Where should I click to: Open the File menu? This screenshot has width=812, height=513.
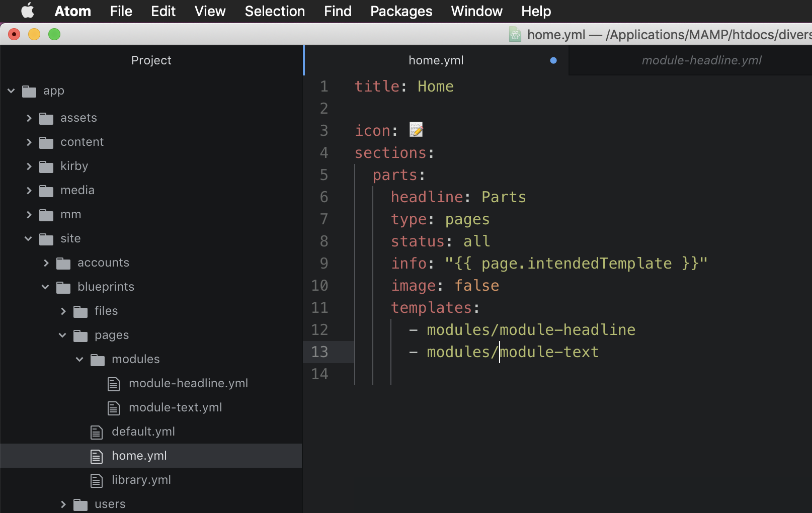121,11
